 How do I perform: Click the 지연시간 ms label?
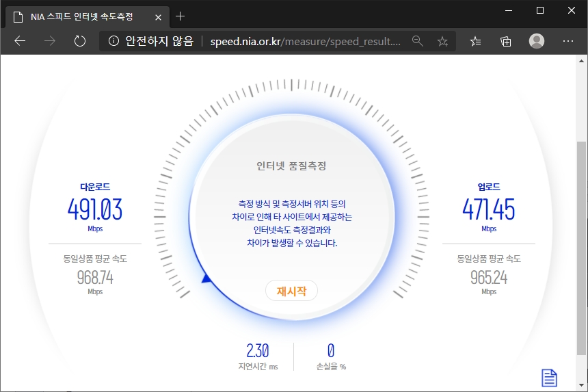point(258,367)
